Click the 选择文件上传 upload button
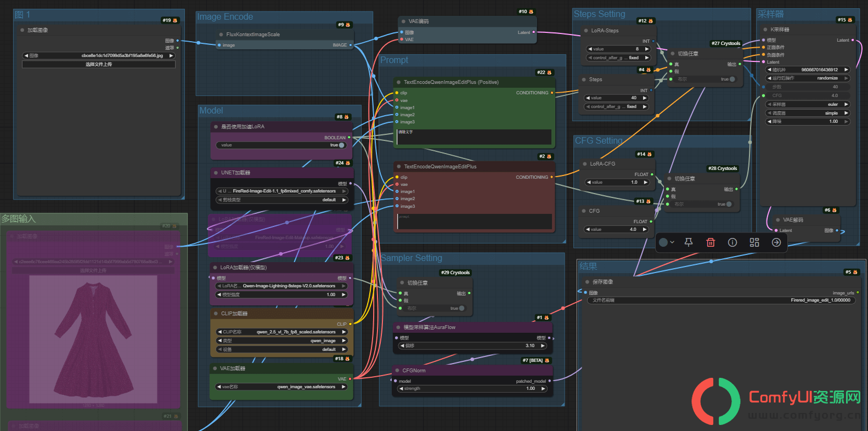Viewport: 868px width, 431px height. tap(99, 64)
